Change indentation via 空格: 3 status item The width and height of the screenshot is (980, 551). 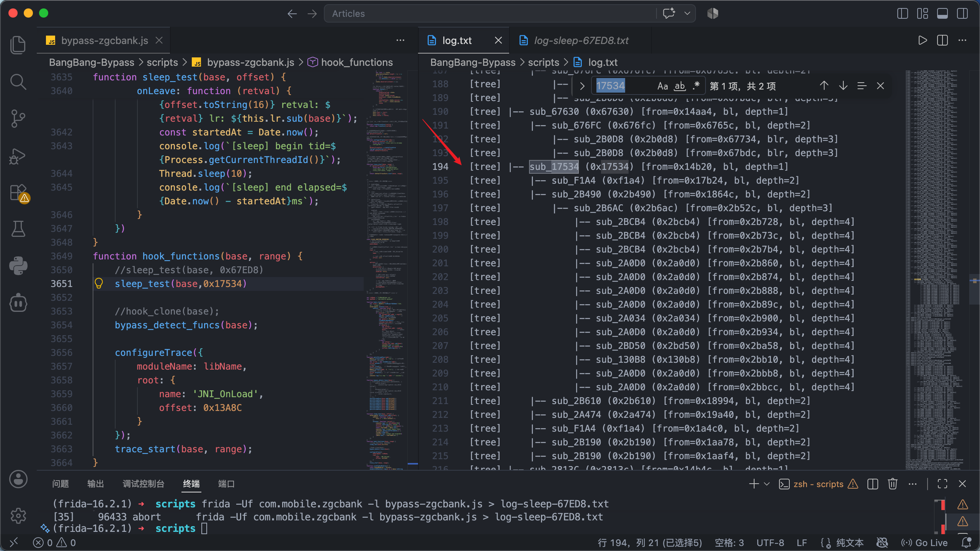tap(729, 543)
